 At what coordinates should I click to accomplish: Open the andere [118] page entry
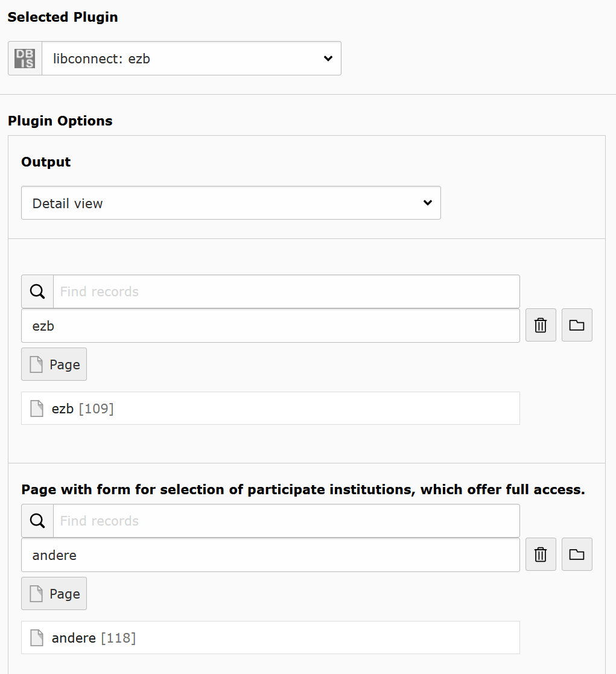pyautogui.click(x=94, y=638)
